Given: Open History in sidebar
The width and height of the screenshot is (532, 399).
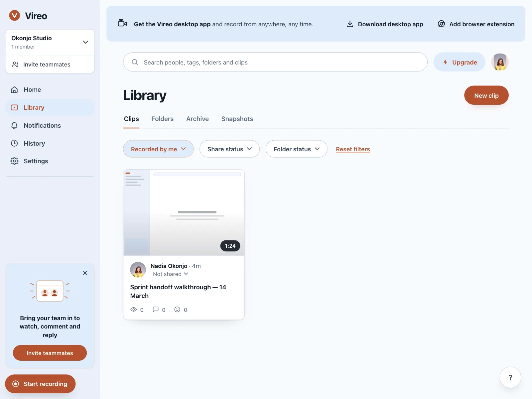Looking at the screenshot, I should (50, 143).
